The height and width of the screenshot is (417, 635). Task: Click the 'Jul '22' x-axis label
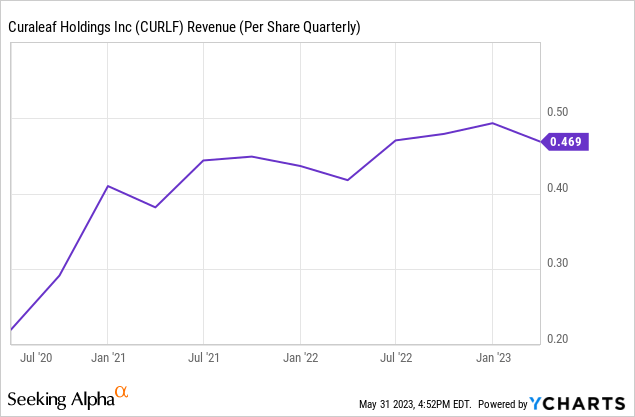(396, 358)
